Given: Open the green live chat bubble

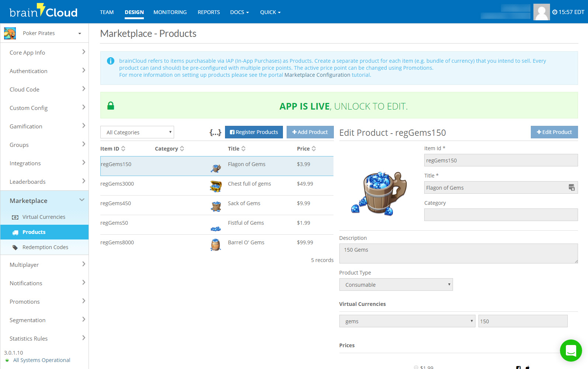Looking at the screenshot, I should [571, 351].
